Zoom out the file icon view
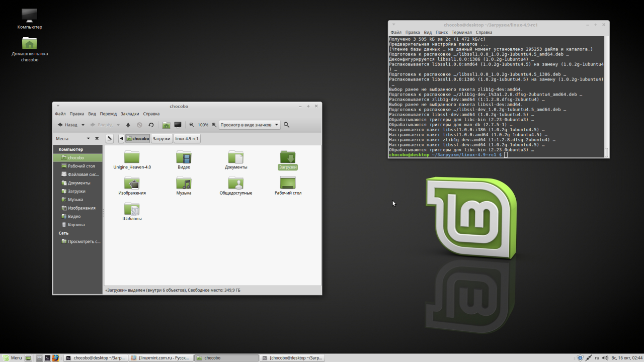The height and width of the screenshot is (362, 644). point(192,125)
